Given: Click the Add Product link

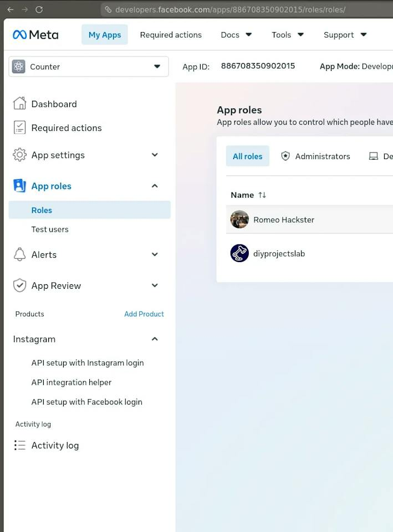Looking at the screenshot, I should pyautogui.click(x=144, y=314).
